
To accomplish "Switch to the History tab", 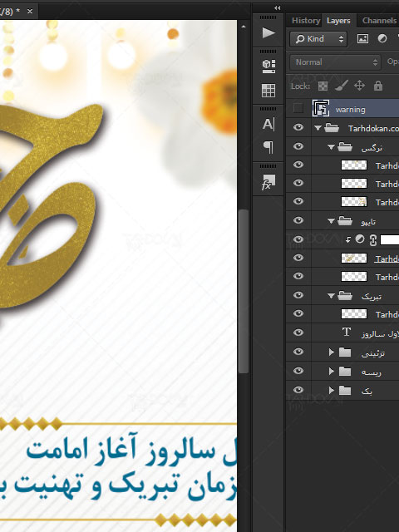I will (x=306, y=21).
